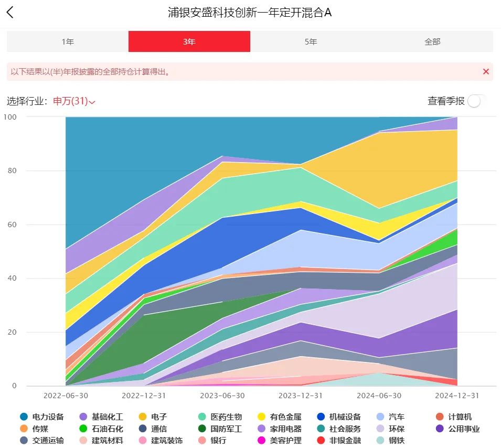Click the 国防军工 legend entry

[220, 429]
